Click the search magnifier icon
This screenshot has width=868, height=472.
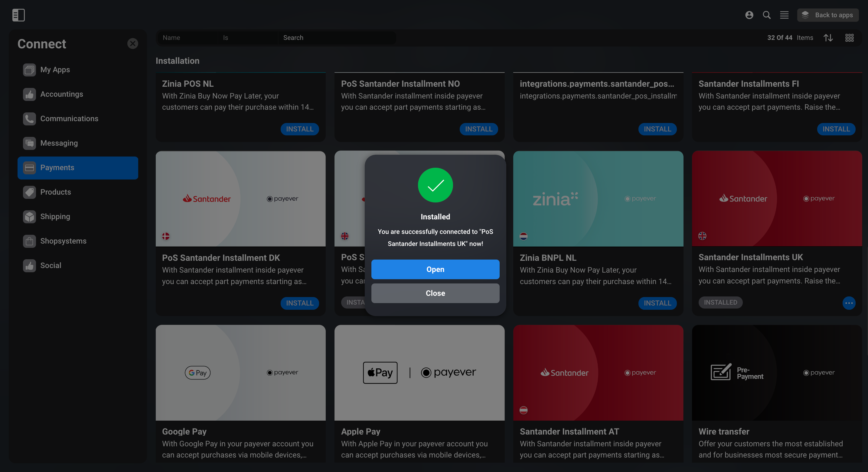pos(767,15)
